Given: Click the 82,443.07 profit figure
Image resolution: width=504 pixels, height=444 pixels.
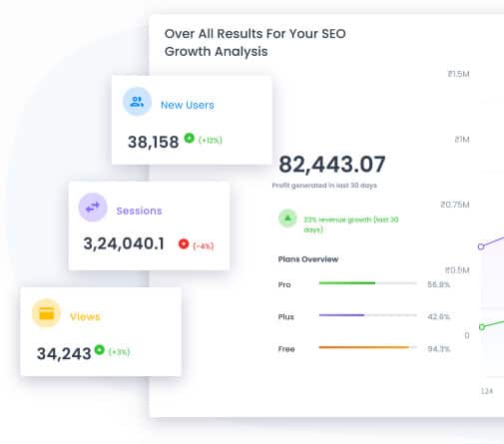Looking at the screenshot, I should click(332, 165).
